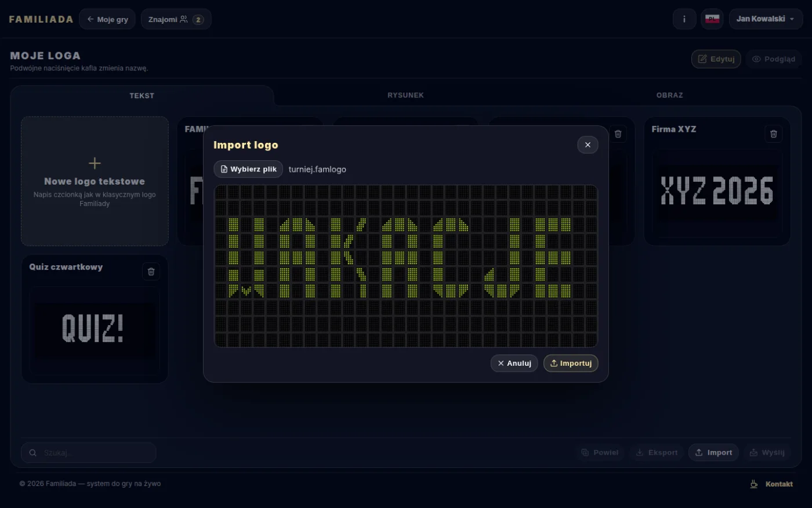The width and height of the screenshot is (812, 508).
Task: Click the FAMILIADA logo in header
Action: pos(41,19)
